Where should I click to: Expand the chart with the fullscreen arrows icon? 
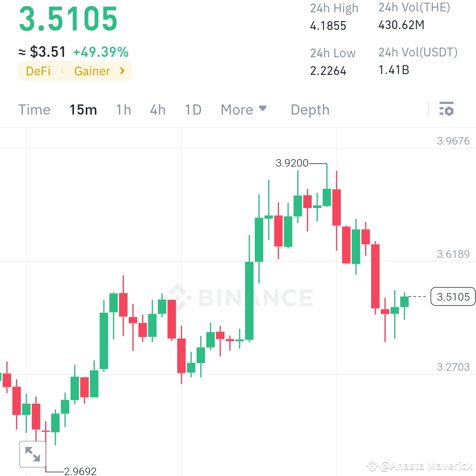tap(32, 454)
